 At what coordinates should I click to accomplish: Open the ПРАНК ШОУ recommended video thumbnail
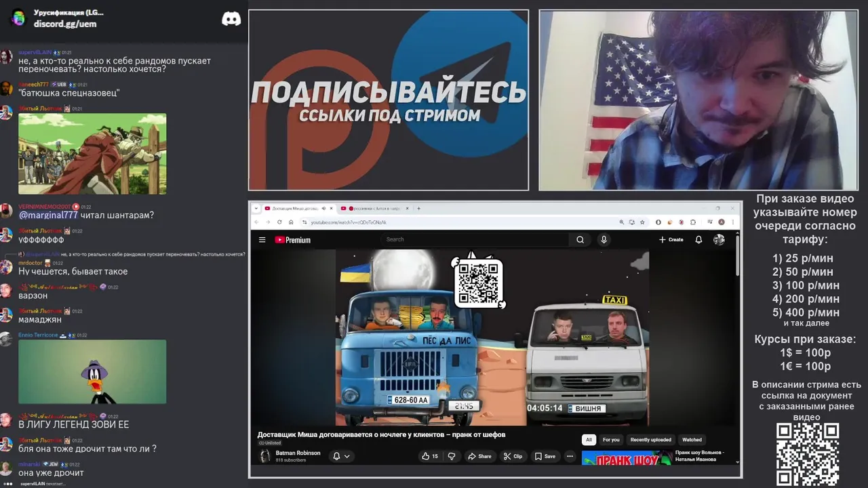626,458
